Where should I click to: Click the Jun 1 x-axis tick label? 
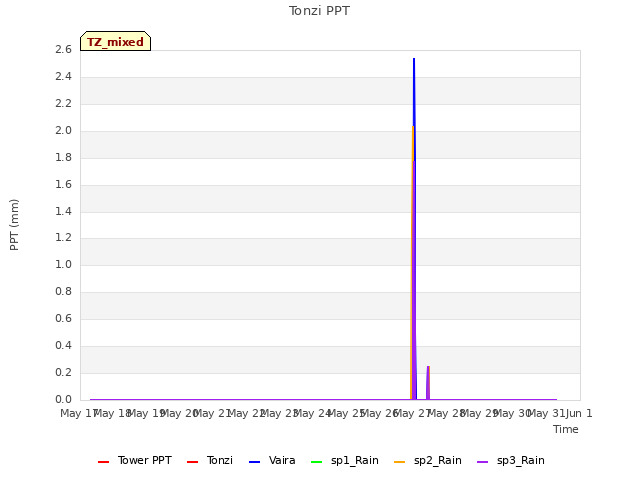pos(579,413)
